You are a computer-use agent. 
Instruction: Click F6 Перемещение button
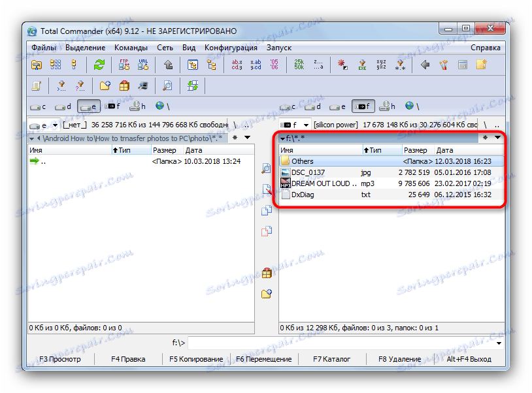coord(264,359)
